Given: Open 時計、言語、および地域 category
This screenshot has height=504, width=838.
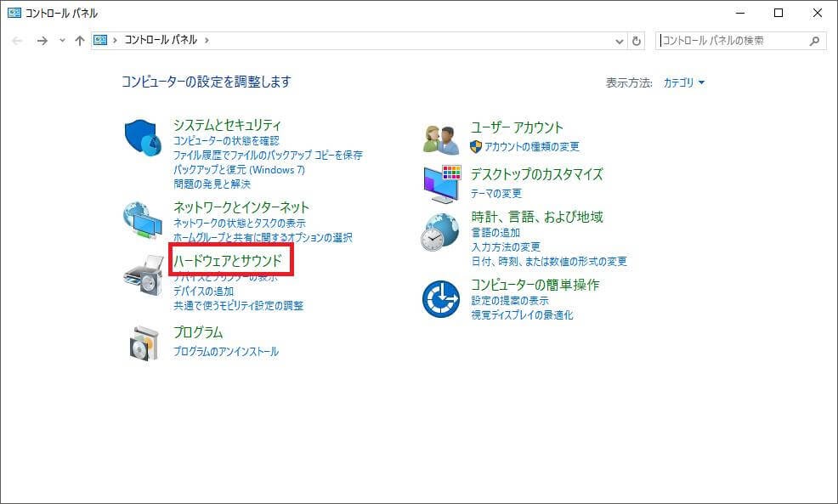Looking at the screenshot, I should (536, 217).
